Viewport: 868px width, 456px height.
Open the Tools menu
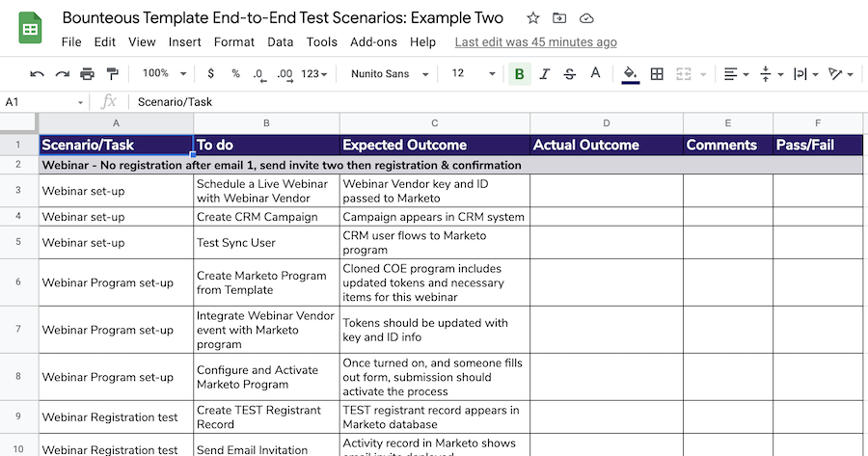tap(321, 42)
